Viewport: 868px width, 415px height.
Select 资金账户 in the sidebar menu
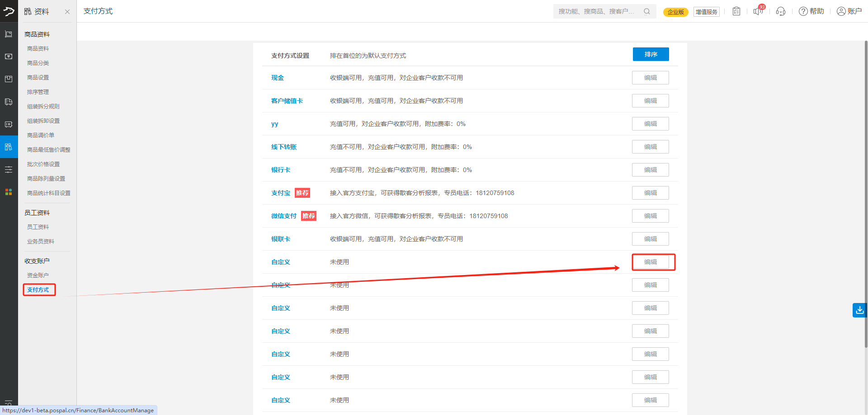pos(38,275)
